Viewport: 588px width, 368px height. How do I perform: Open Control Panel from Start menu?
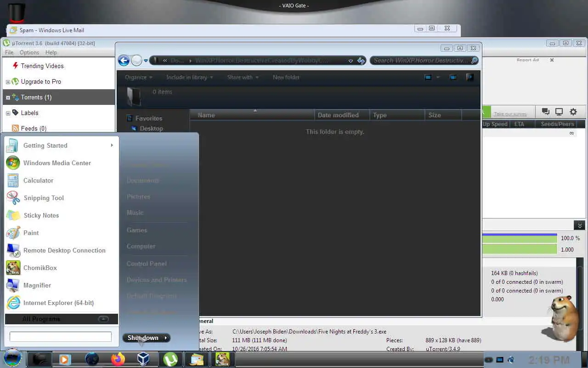147,264
